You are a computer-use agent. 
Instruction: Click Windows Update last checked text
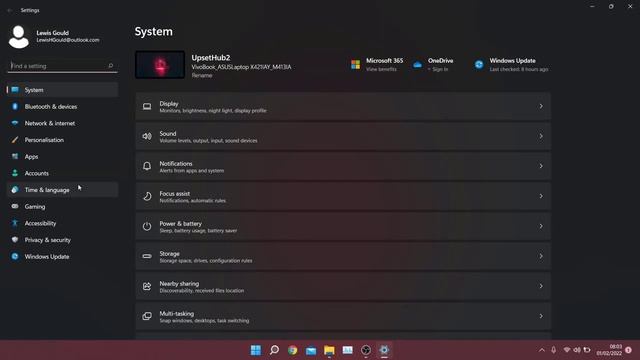(519, 69)
